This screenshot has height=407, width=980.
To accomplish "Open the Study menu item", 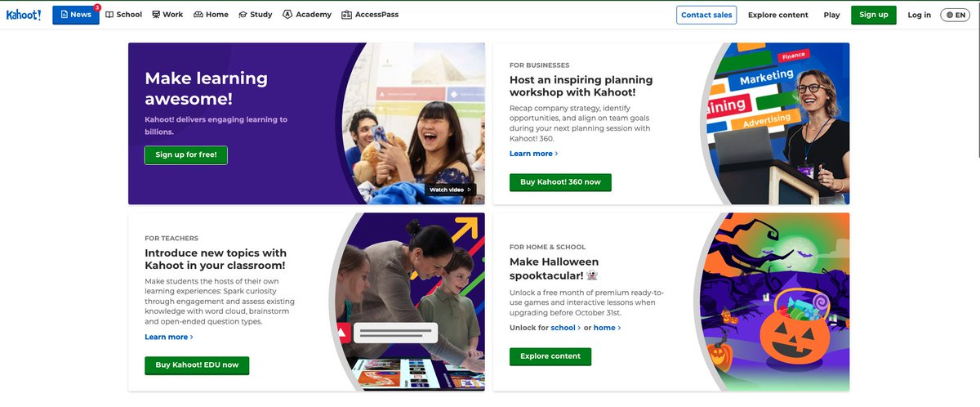I will [256, 15].
